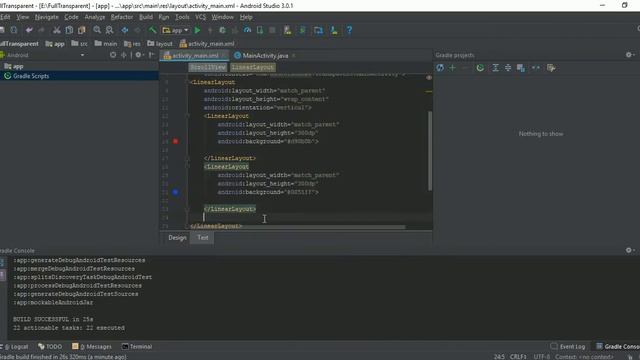The width and height of the screenshot is (640, 360).
Task: Open the Event Log button
Action: pos(568,347)
